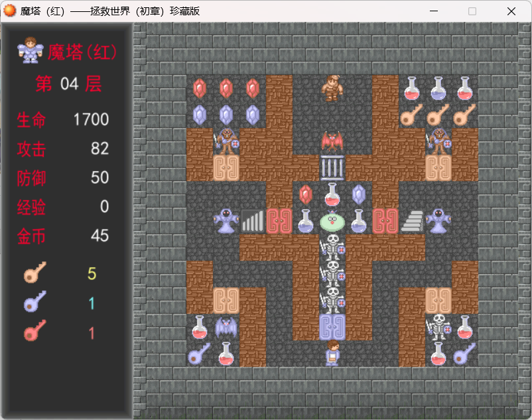
Task: Click blue gem right of center red potion
Action: [359, 194]
